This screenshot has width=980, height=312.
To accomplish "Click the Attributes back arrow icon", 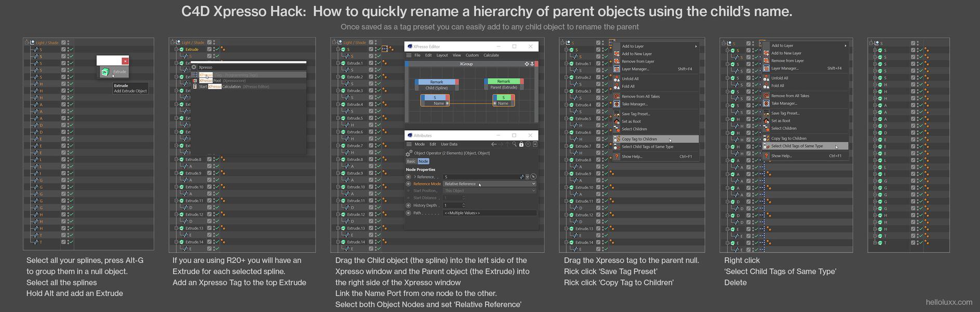I will 494,144.
